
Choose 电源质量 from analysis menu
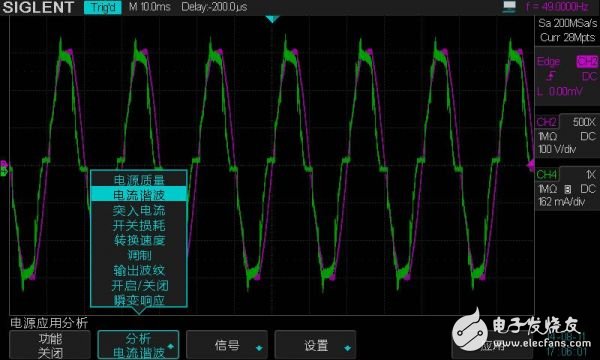coord(139,180)
